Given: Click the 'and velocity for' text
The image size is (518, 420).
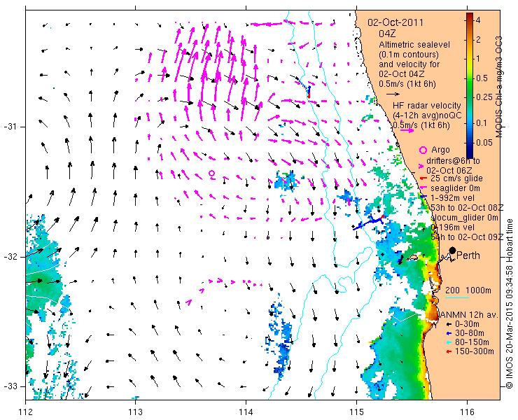Looking at the screenshot, I should tap(409, 64).
